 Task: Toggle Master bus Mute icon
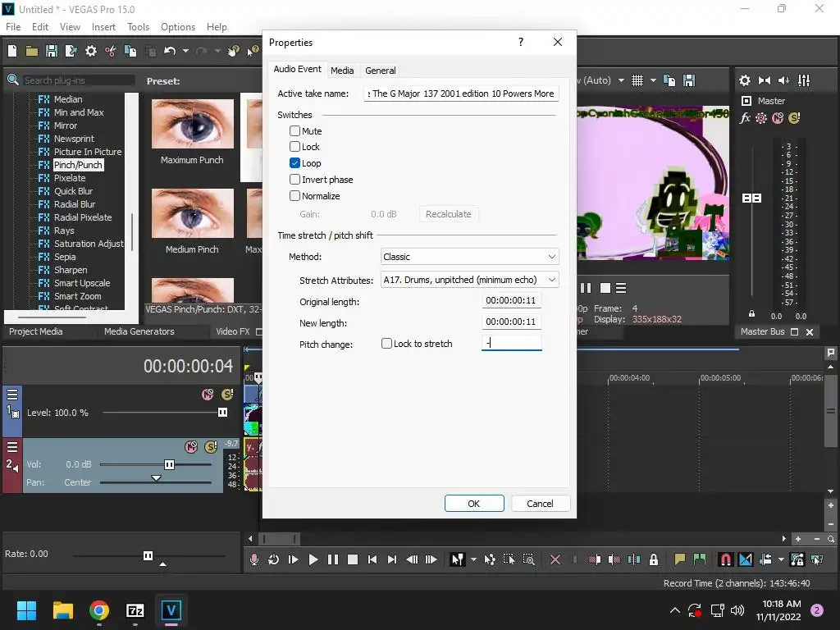click(778, 118)
